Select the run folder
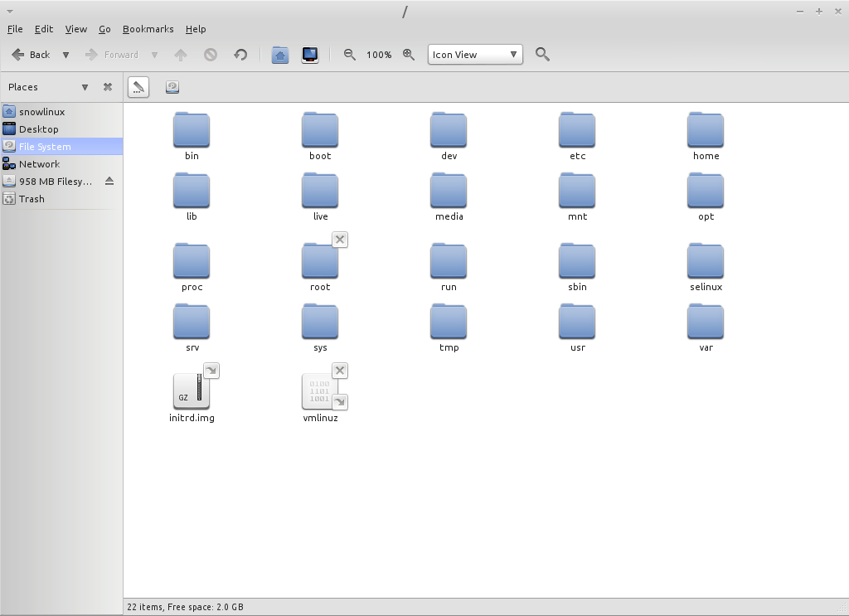Viewport: 849px width, 616px height. (449, 268)
